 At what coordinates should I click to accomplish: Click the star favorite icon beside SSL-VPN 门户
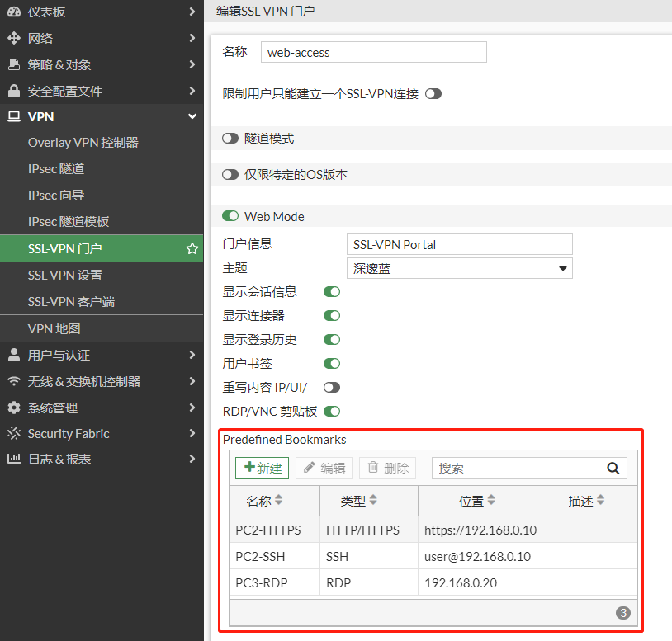[192, 248]
